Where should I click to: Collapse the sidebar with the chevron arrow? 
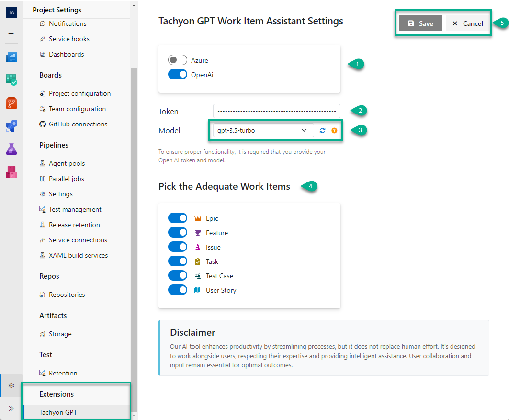[11, 409]
